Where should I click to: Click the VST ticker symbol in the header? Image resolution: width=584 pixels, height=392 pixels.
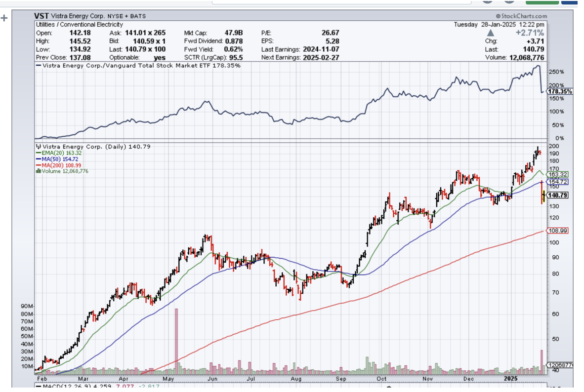(42, 16)
